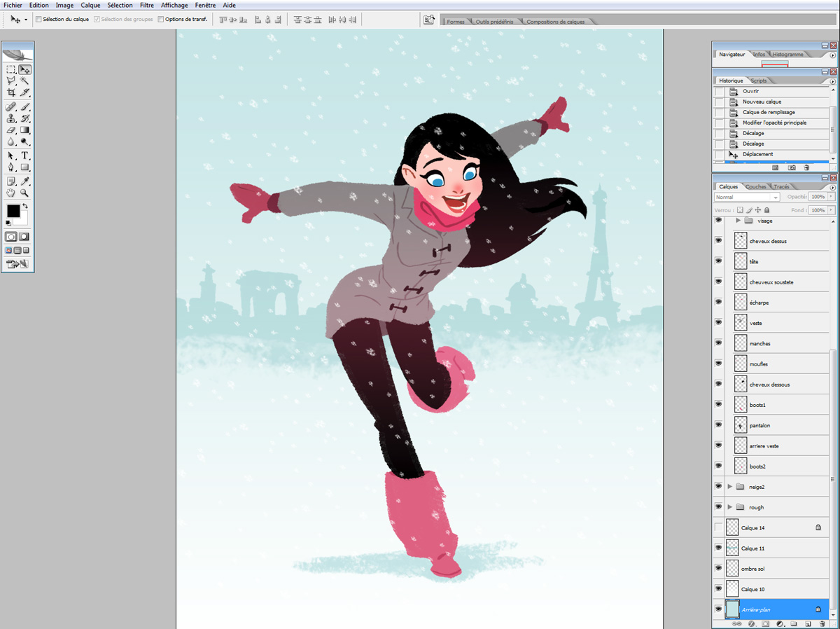Open the Normal blend mode dropdown
Image resolution: width=840 pixels, height=629 pixels.
[x=747, y=198]
